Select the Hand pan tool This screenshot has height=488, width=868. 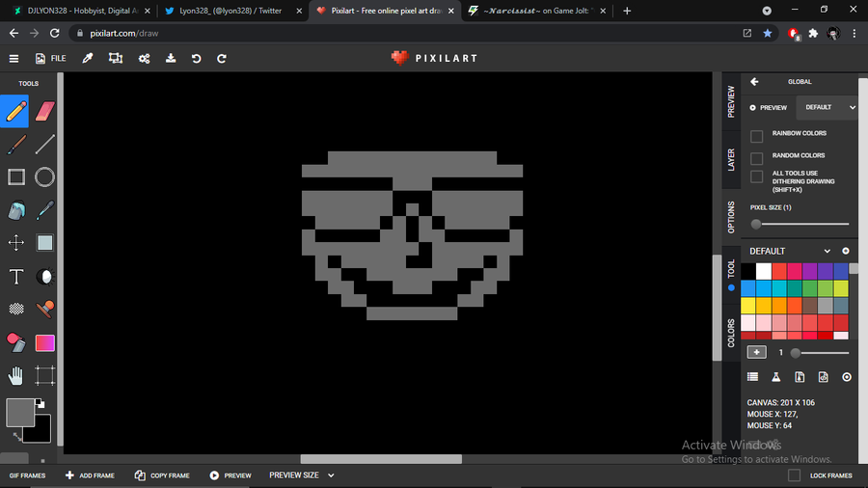(16, 376)
